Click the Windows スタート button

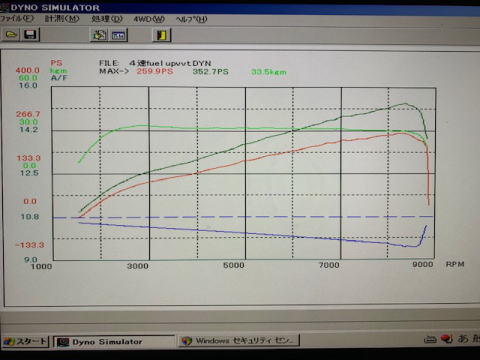point(25,341)
